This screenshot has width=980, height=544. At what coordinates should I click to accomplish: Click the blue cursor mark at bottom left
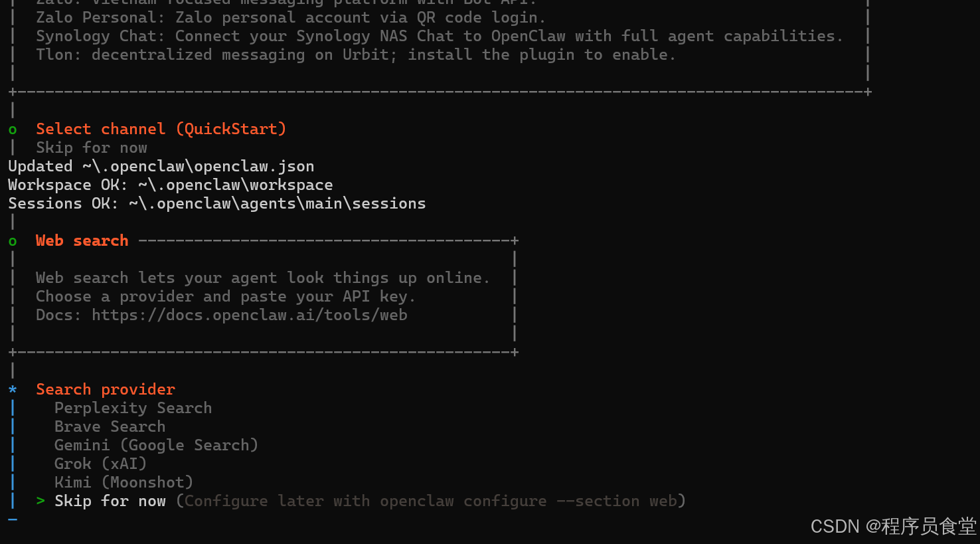(x=13, y=519)
